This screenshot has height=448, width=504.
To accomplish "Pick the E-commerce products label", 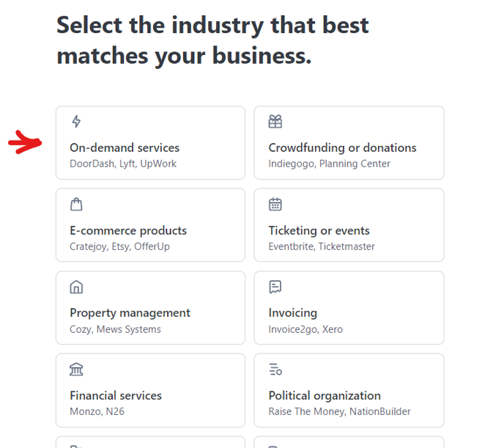I will 128,230.
